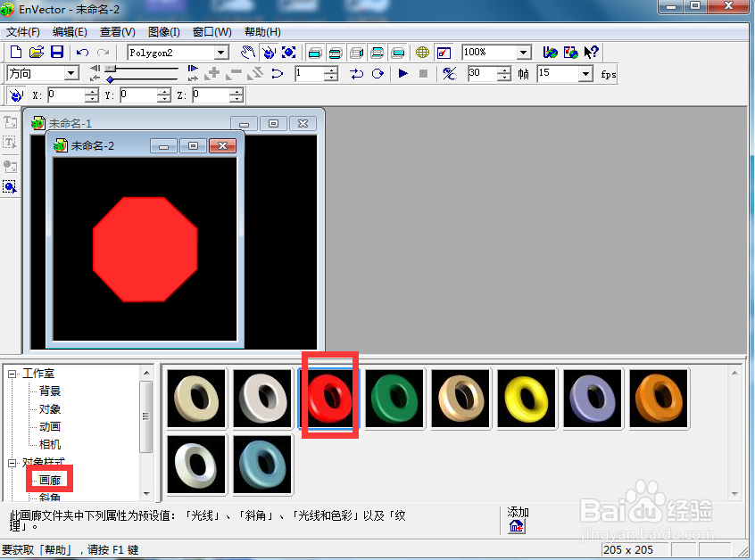Screen dimensions: 755x560
Task: Play the animation
Action: [403, 74]
